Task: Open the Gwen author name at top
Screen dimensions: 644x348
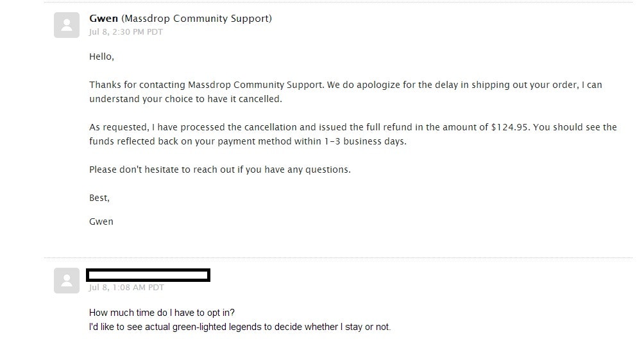Action: (103, 19)
